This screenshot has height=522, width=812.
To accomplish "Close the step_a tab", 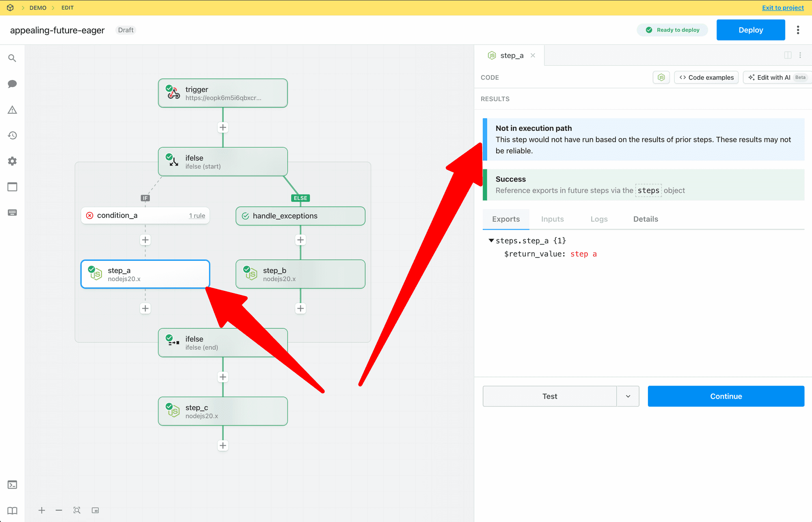I will 533,55.
